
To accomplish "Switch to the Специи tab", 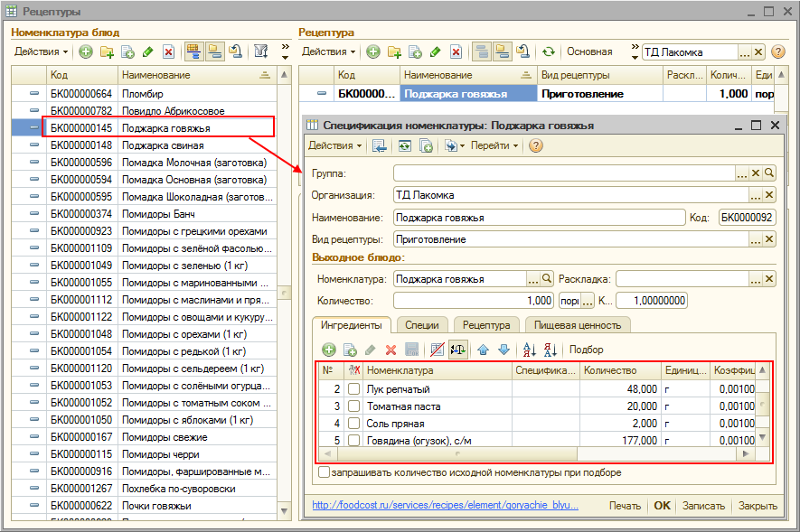I will coord(421,325).
